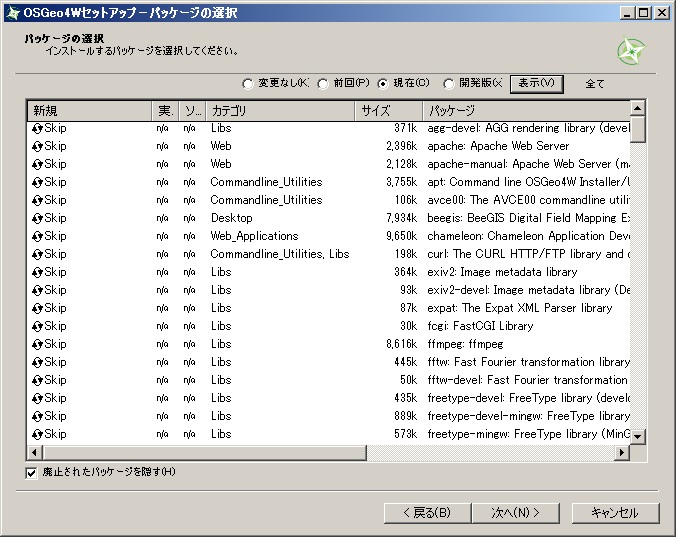
Task: Toggle Skip icon for the beegis row
Action: point(37,218)
